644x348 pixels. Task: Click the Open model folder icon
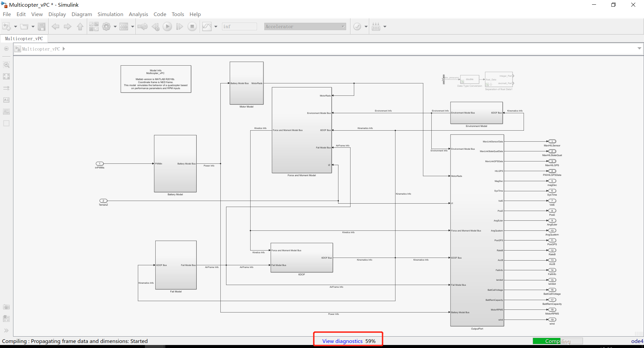point(24,26)
